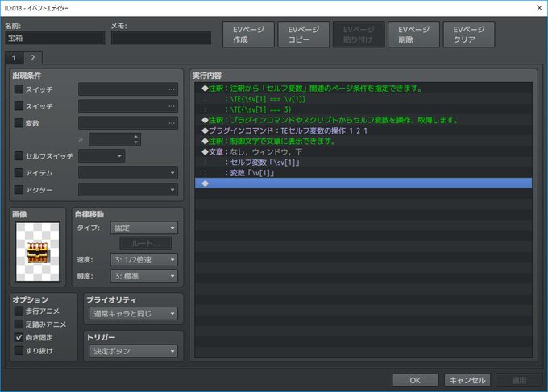
Task: Click the EVページ作成 button
Action: (248, 34)
